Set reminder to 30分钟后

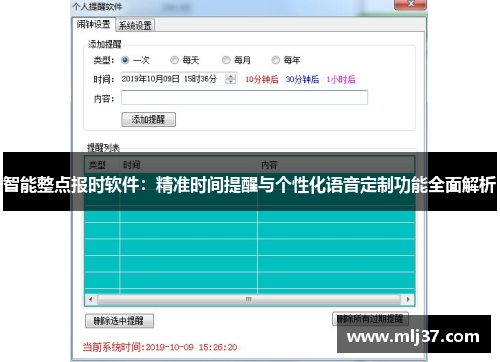302,79
